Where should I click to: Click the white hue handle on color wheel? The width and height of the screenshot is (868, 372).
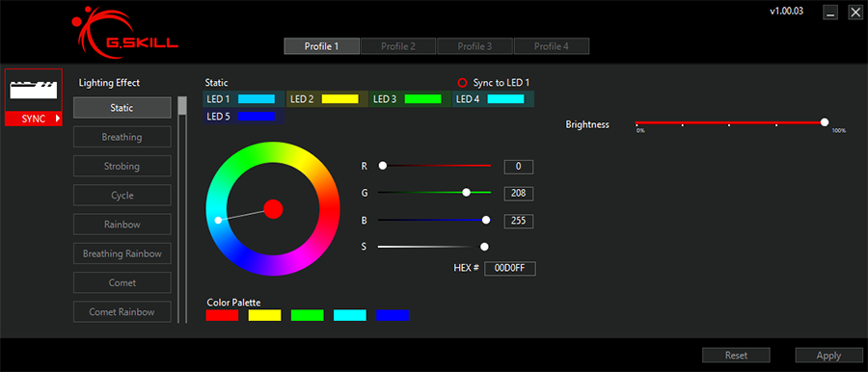218,221
